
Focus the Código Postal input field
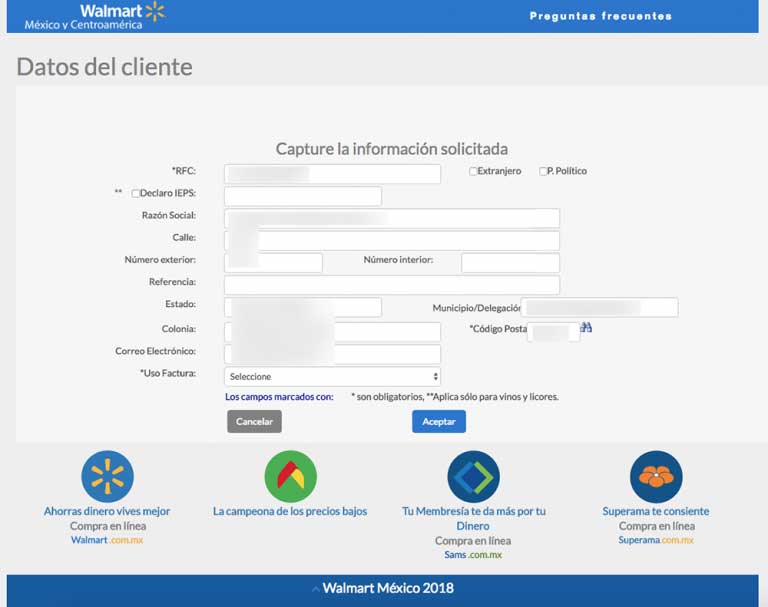[553, 332]
